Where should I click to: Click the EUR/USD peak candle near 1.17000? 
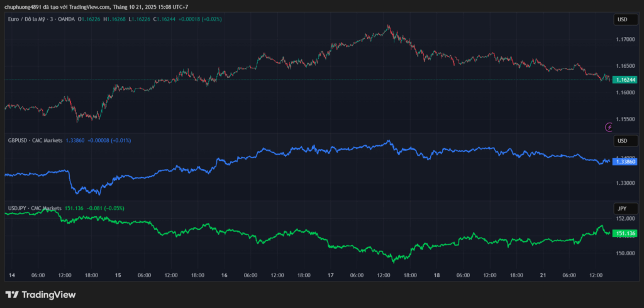[389, 28]
